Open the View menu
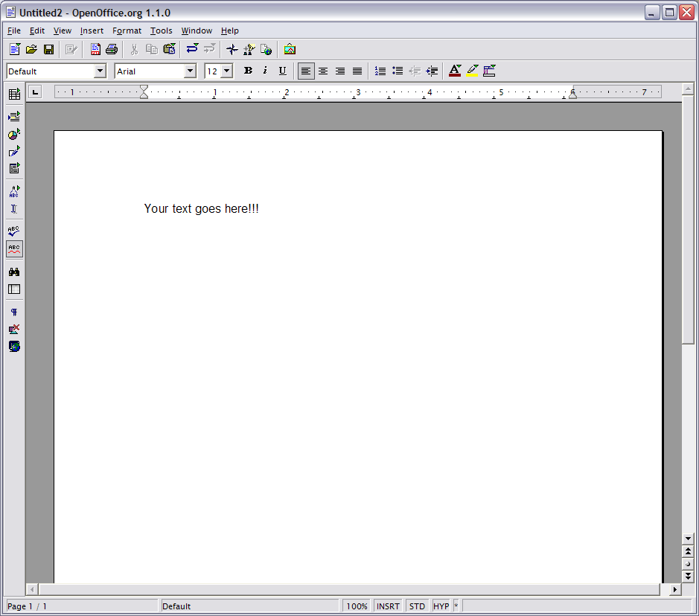Screen dimensions: 699x616 pyautogui.click(x=63, y=31)
